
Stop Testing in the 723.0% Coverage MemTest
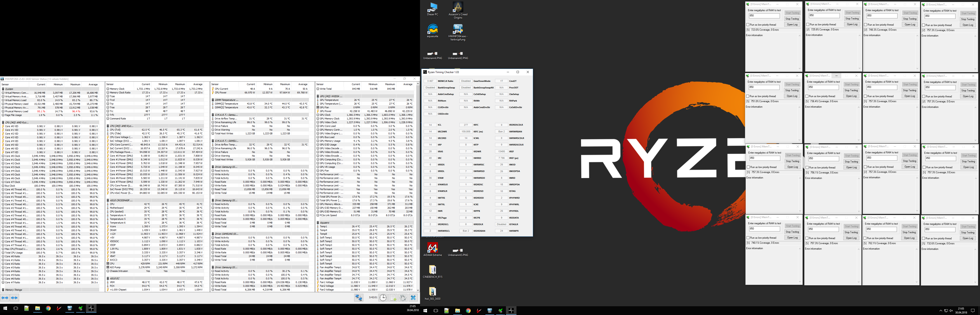point(792,19)
